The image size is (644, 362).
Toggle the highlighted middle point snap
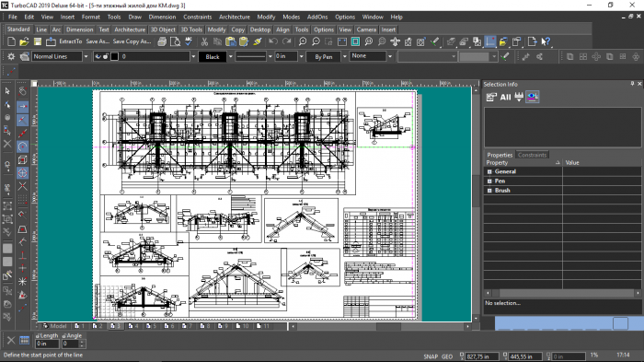[x=23, y=120]
